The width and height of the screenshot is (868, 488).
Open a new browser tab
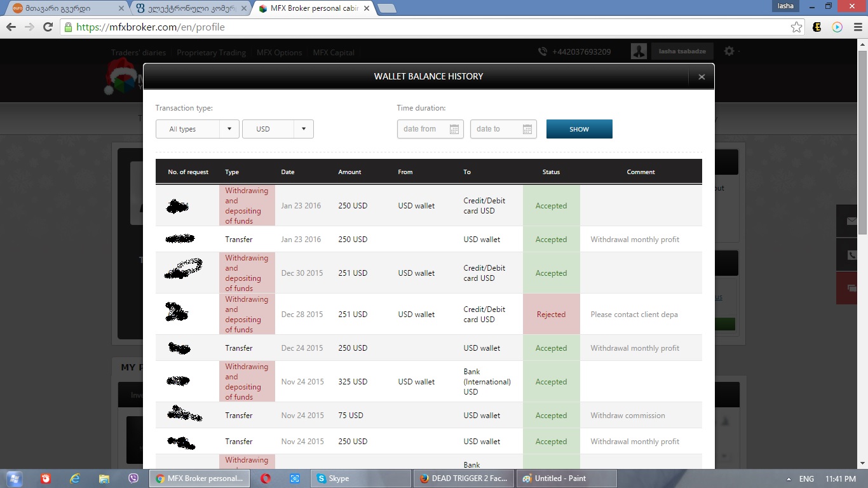point(387,8)
